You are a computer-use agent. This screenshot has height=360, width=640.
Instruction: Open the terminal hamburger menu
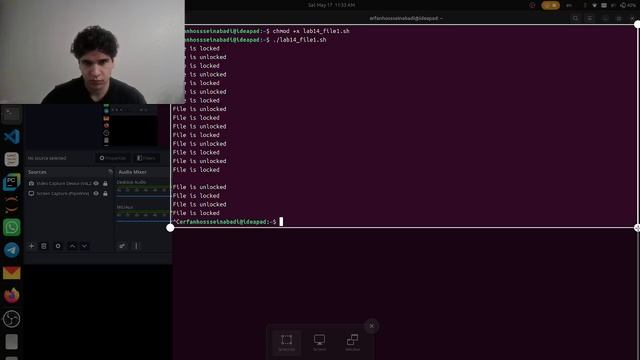pyautogui.click(x=590, y=18)
